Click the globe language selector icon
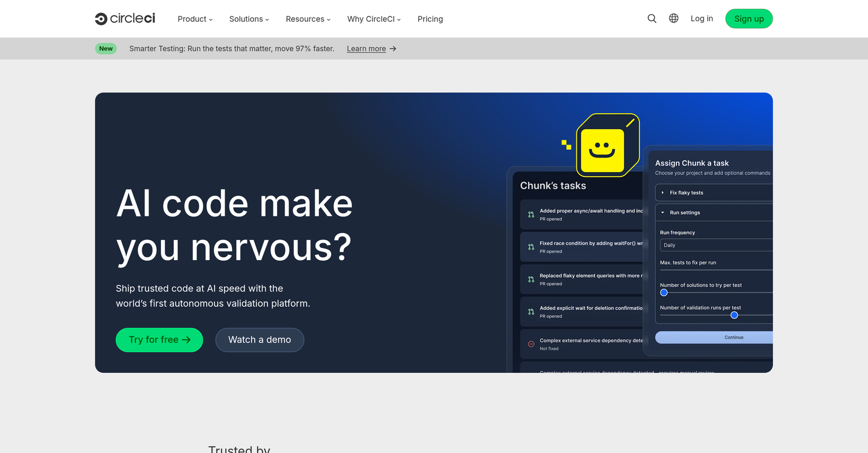This screenshot has height=453, width=868. tap(674, 18)
